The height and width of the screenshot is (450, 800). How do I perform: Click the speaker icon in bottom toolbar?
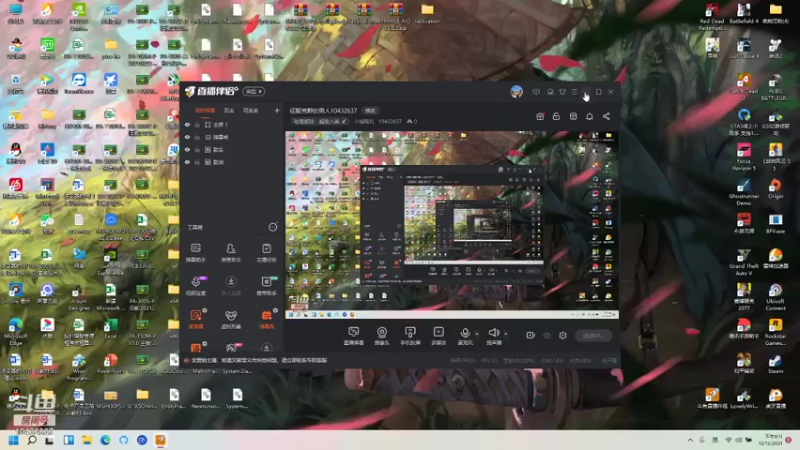(x=493, y=333)
